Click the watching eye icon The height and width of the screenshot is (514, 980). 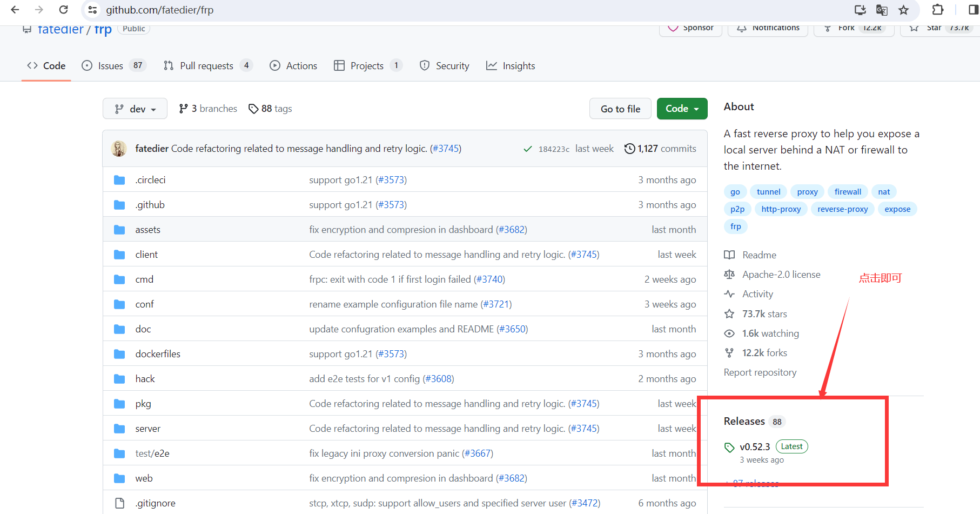(x=729, y=333)
